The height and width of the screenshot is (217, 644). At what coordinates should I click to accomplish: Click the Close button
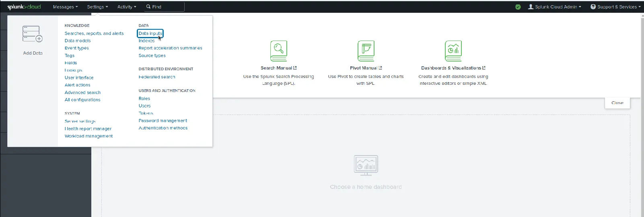(617, 103)
